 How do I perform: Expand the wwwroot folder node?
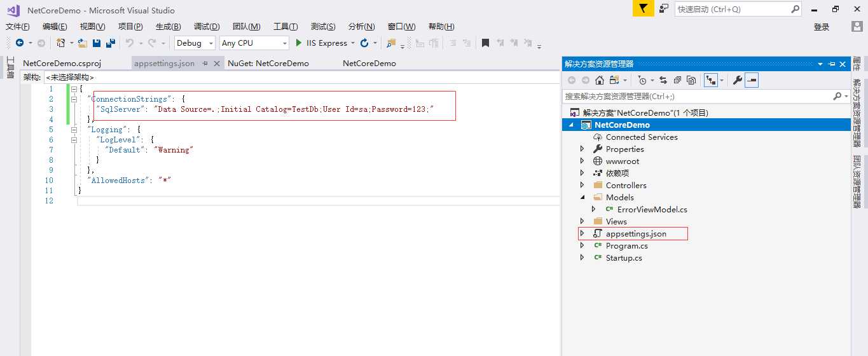coord(582,161)
